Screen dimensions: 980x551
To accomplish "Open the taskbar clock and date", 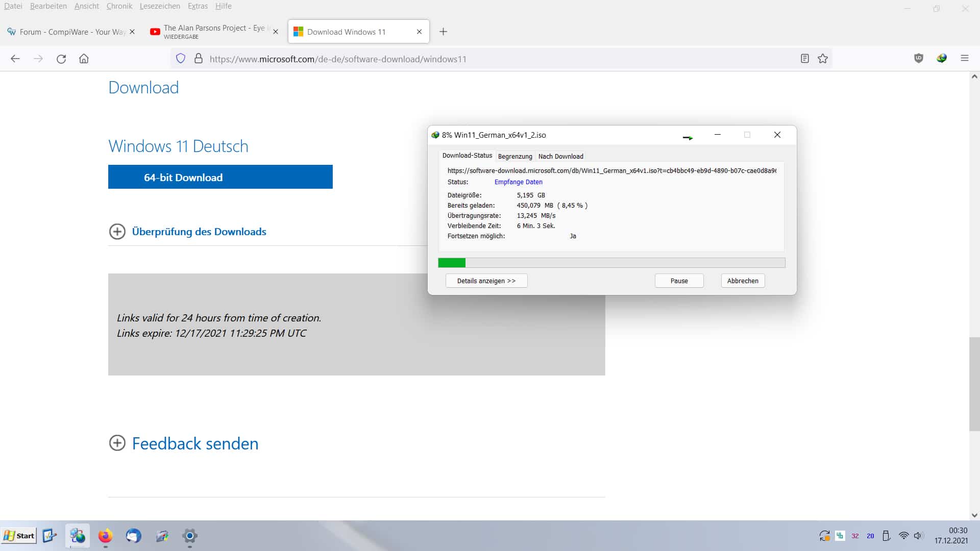I will pyautogui.click(x=951, y=536).
